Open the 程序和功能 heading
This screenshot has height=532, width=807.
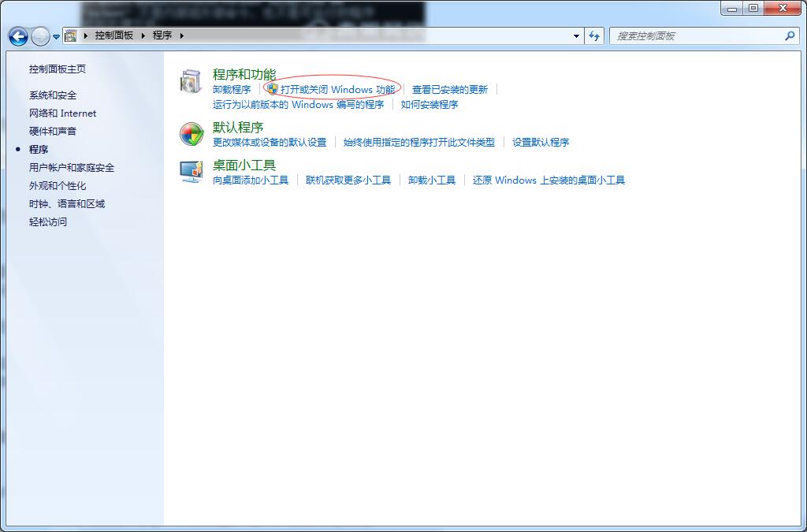244,75
